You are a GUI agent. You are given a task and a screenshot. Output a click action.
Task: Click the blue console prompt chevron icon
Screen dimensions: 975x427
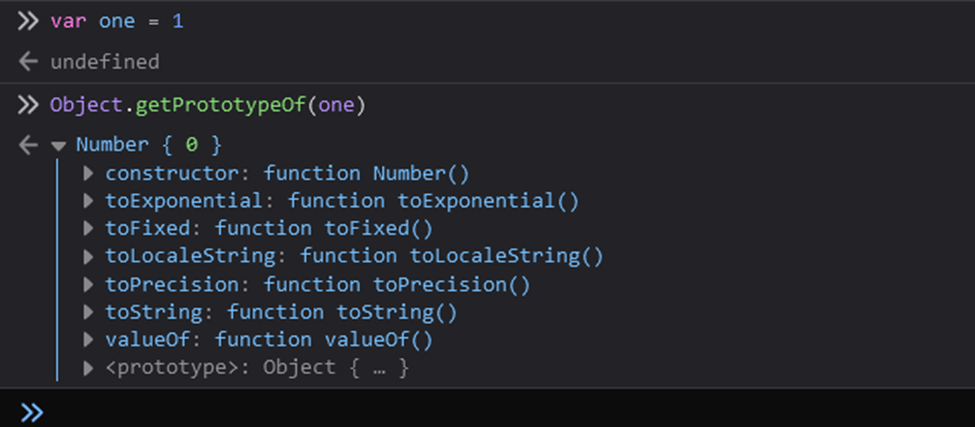(x=32, y=412)
